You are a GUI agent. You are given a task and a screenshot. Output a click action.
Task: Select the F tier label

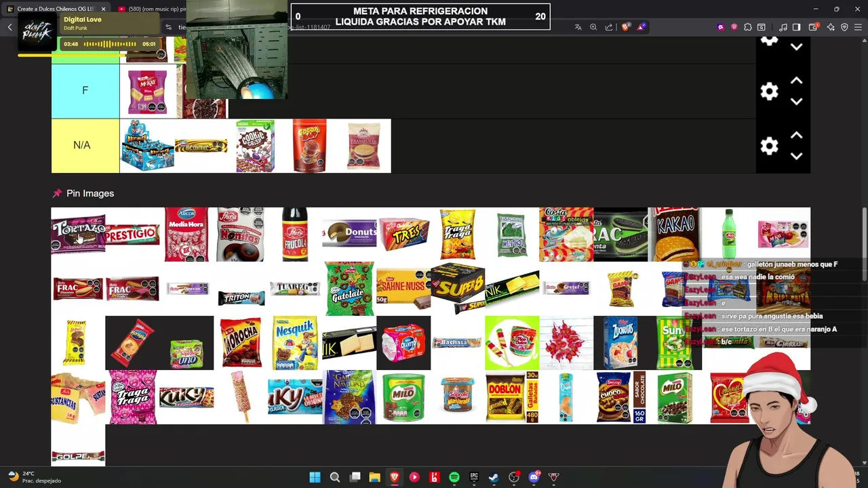click(x=85, y=91)
